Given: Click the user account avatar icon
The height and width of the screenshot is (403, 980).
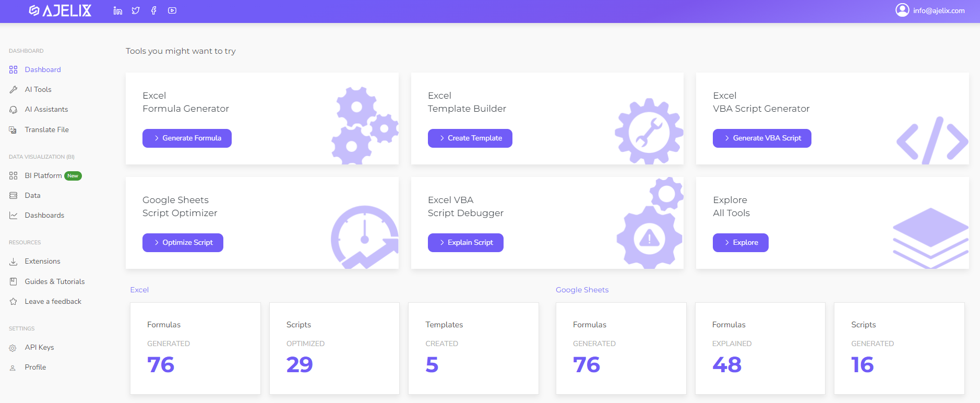Looking at the screenshot, I should tap(902, 10).
